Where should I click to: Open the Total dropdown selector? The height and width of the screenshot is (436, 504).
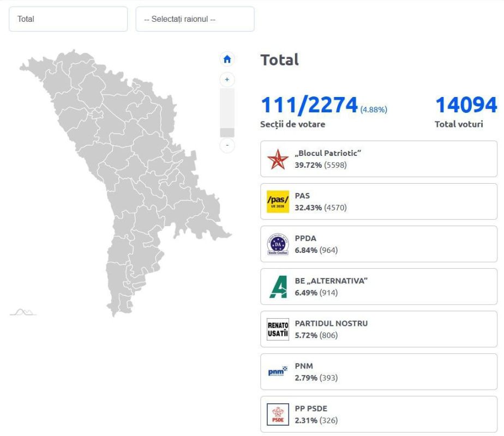(x=68, y=19)
